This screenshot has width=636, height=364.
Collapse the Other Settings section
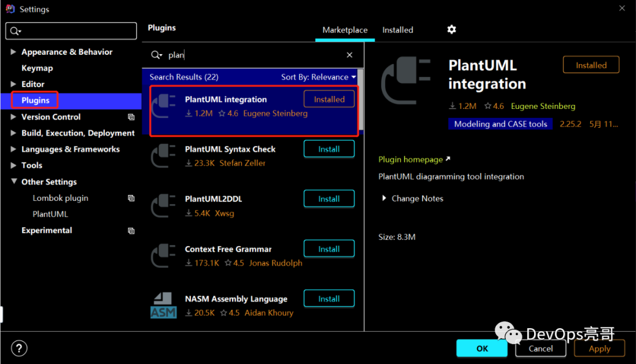14,181
